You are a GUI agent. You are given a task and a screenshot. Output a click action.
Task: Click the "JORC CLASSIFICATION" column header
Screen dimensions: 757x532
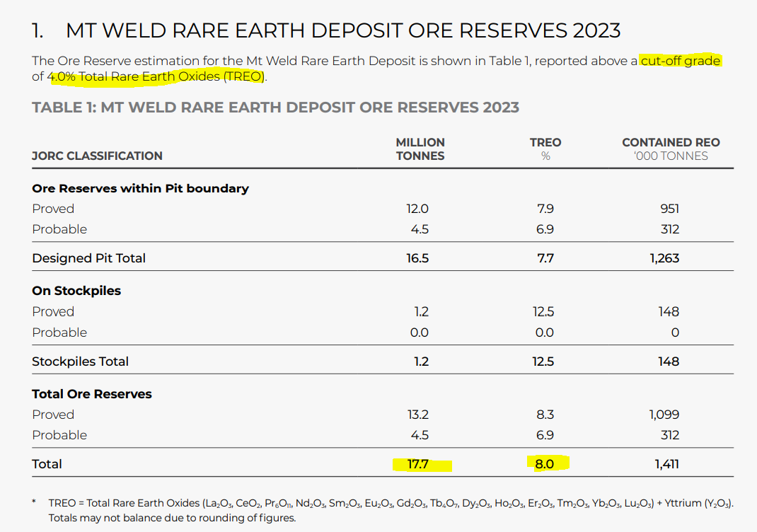(97, 156)
